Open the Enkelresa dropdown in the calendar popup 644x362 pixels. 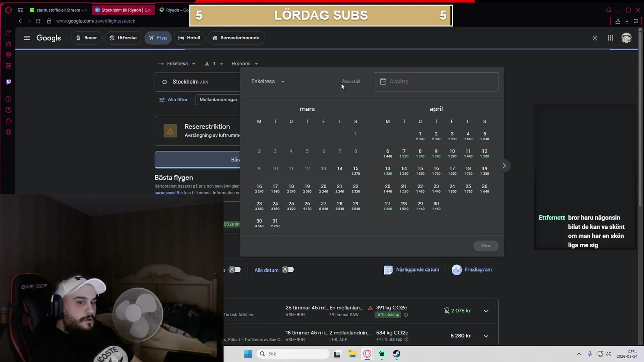268,81
